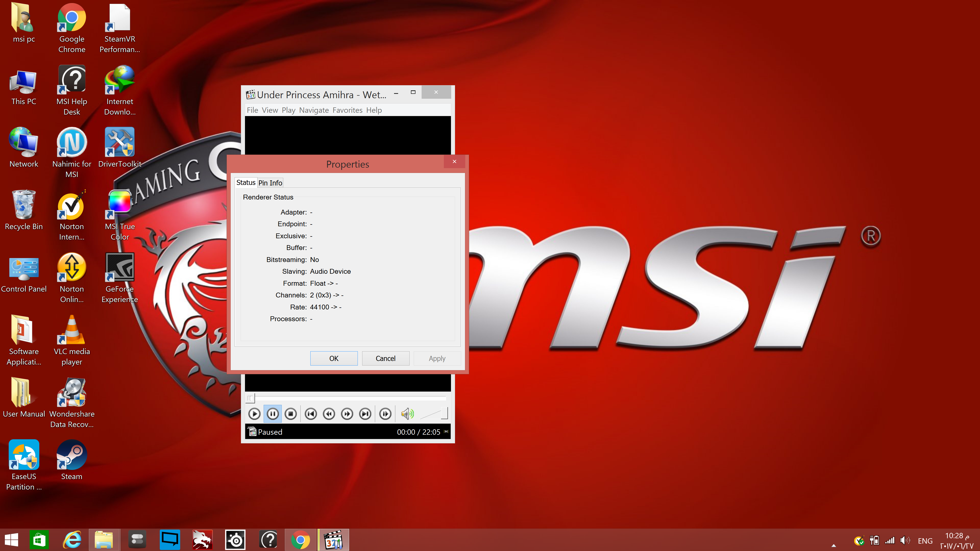Image resolution: width=980 pixels, height=551 pixels.
Task: Skip to previous file in player
Action: pyautogui.click(x=311, y=414)
